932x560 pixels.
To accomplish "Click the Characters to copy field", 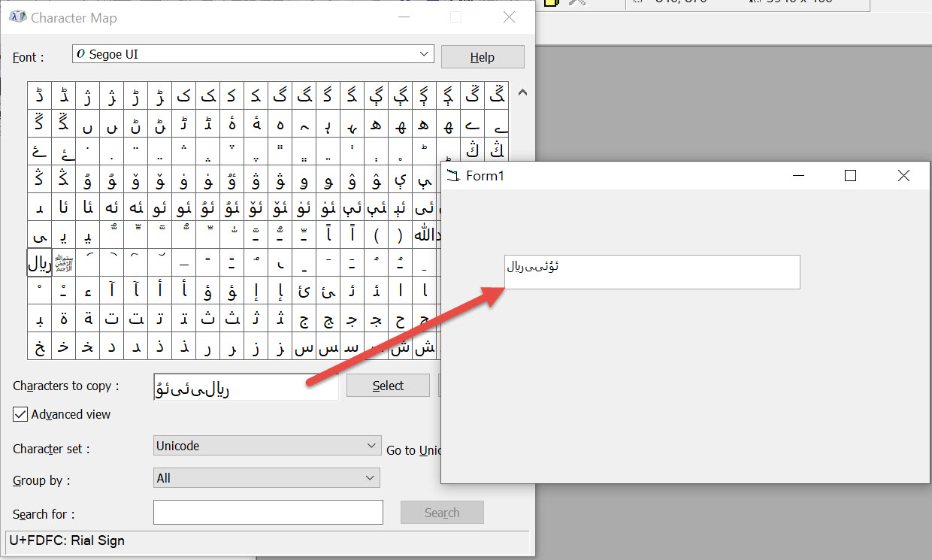I will pos(246,386).
